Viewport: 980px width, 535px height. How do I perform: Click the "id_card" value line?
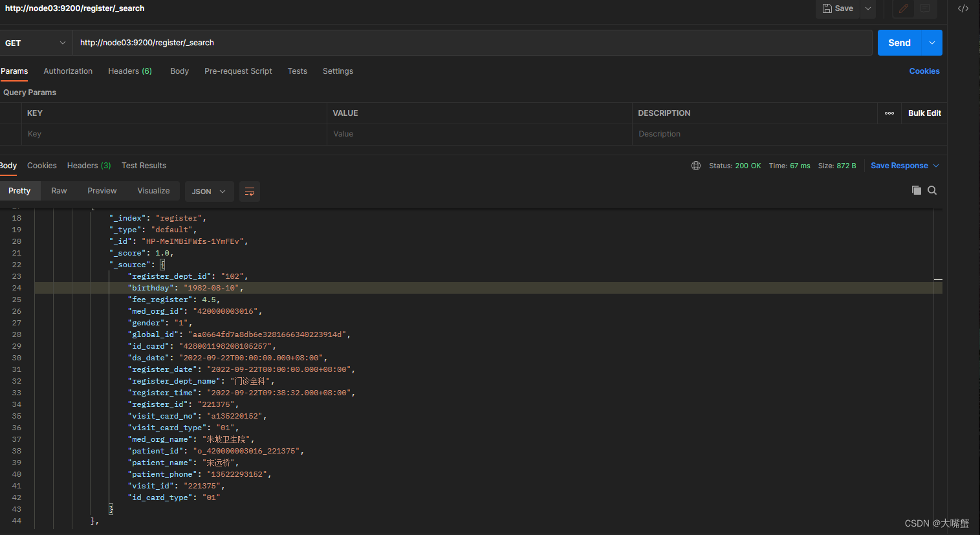(201, 346)
